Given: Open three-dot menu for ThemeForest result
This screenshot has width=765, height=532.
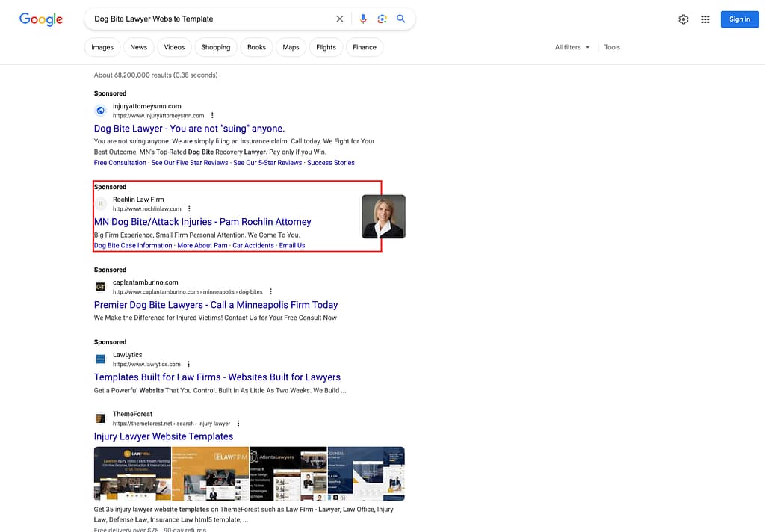Looking at the screenshot, I should coord(238,424).
